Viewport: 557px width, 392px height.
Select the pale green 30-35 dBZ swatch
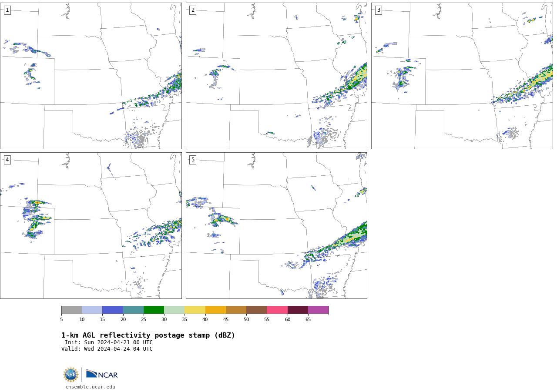[x=174, y=310]
